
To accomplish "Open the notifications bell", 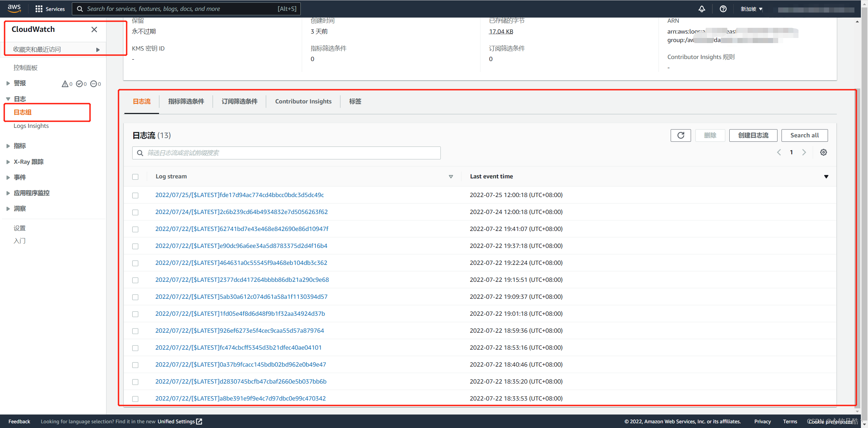I will (702, 9).
